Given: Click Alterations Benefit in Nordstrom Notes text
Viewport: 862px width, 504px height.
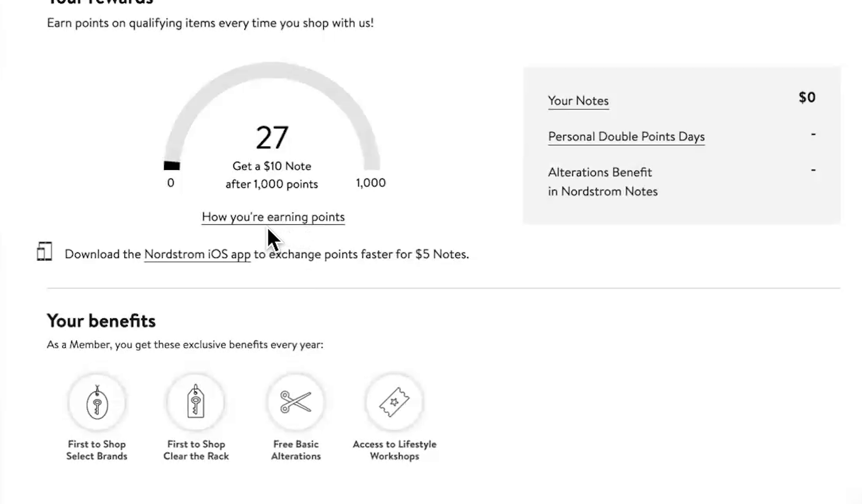Looking at the screenshot, I should pyautogui.click(x=602, y=182).
